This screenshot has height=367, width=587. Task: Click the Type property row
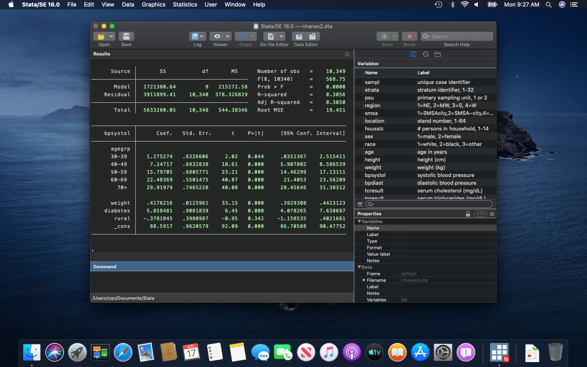click(x=426, y=241)
